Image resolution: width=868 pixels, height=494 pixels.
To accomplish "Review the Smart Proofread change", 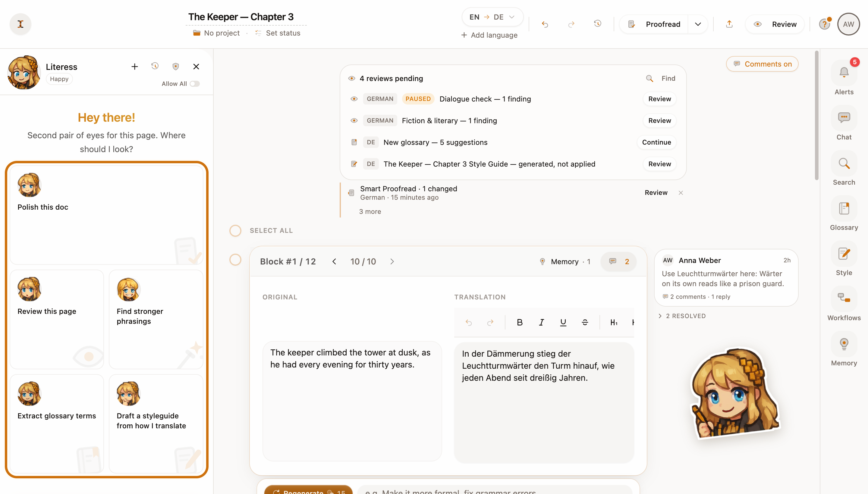I will (x=656, y=193).
